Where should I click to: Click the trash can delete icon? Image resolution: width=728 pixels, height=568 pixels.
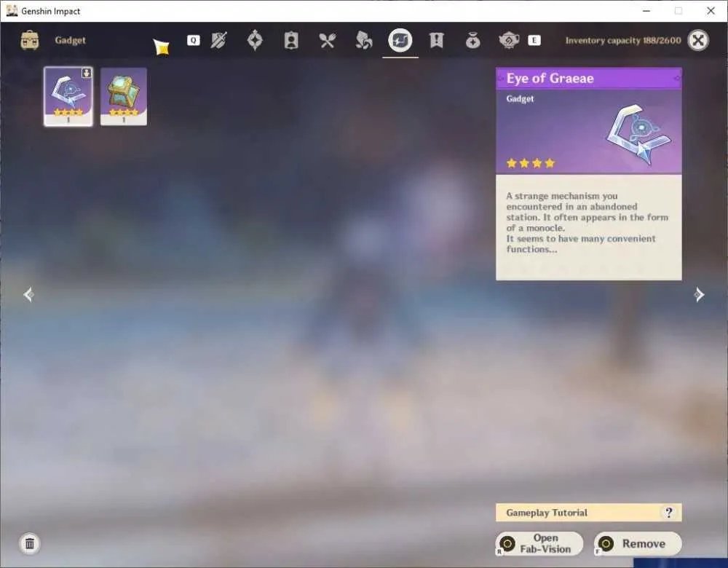click(x=30, y=543)
